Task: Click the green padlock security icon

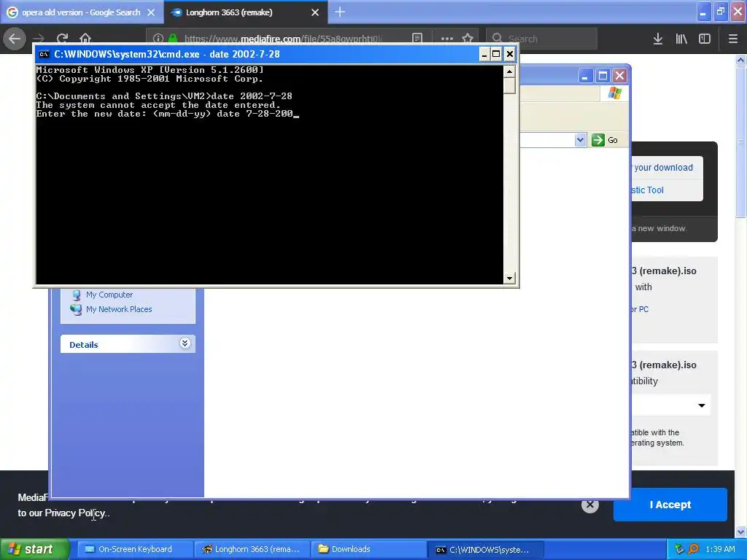Action: [172, 39]
